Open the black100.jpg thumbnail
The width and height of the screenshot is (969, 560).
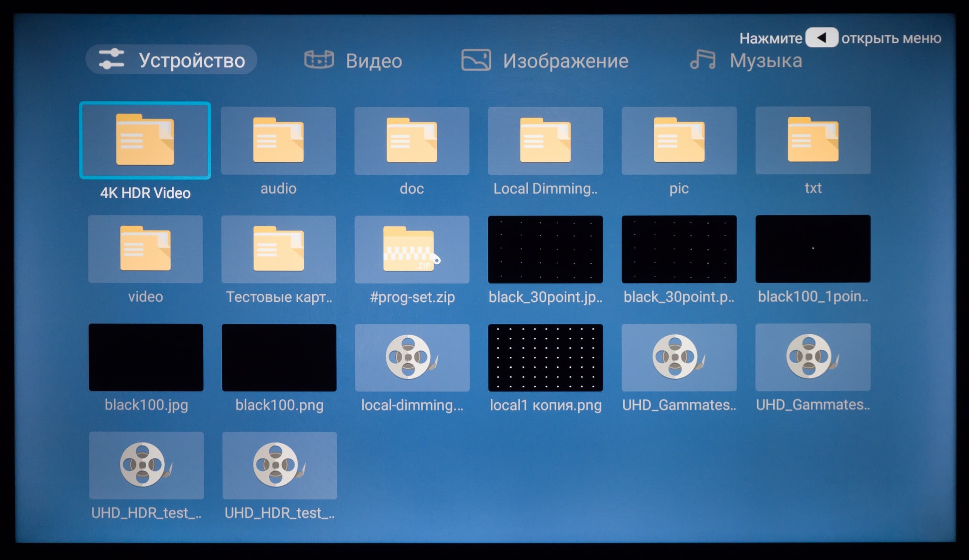pyautogui.click(x=146, y=357)
